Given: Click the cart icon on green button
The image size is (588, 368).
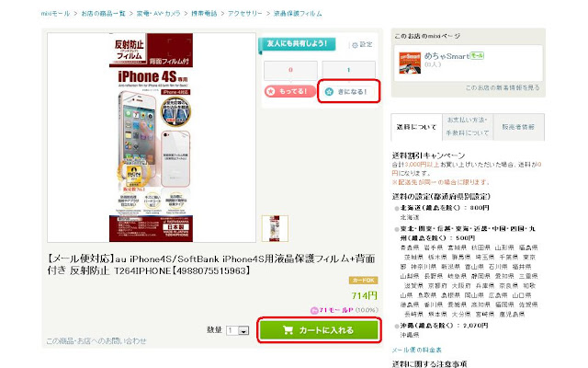Looking at the screenshot, I should pos(288,330).
